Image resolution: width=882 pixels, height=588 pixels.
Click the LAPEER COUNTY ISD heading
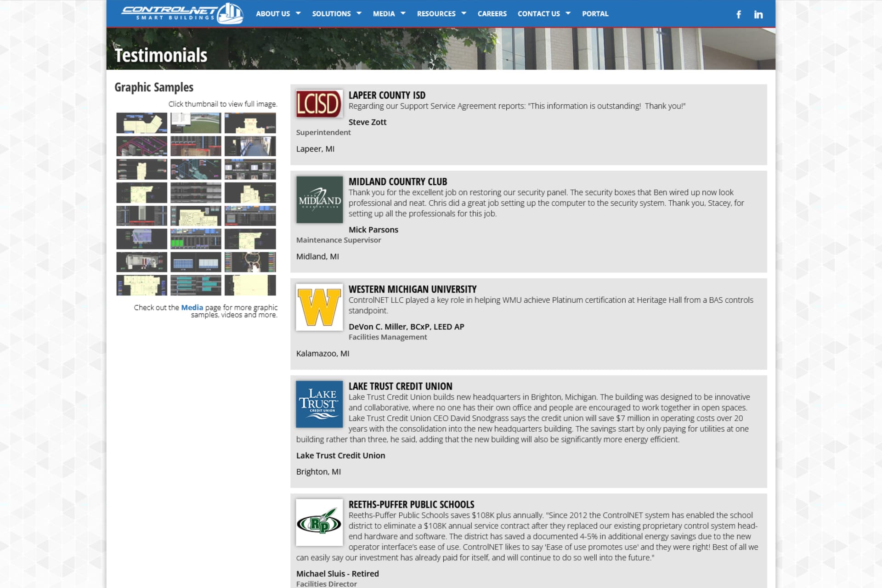pyautogui.click(x=387, y=95)
